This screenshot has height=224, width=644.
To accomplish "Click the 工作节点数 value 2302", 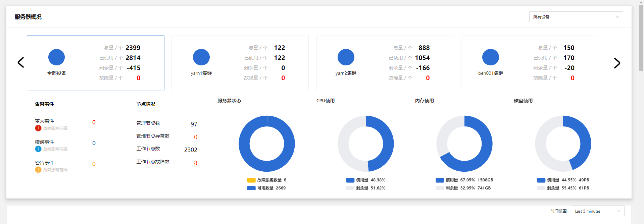I will (x=191, y=150).
